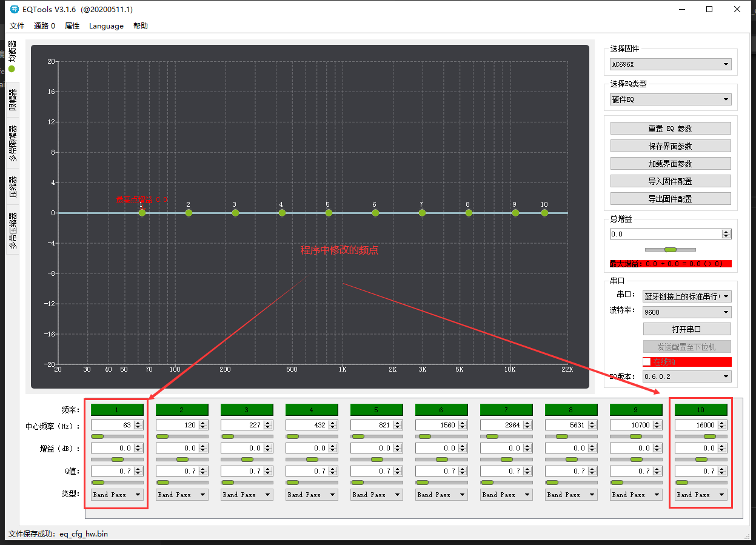This screenshot has width=756, height=545.
Task: Toggle the green band 2 enable button
Action: [x=182, y=410]
